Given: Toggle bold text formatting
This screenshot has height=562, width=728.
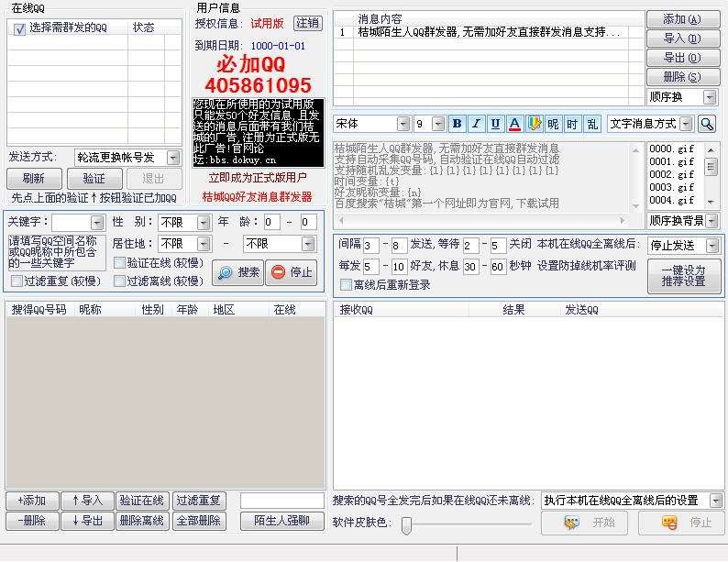Looking at the screenshot, I should pos(458,124).
